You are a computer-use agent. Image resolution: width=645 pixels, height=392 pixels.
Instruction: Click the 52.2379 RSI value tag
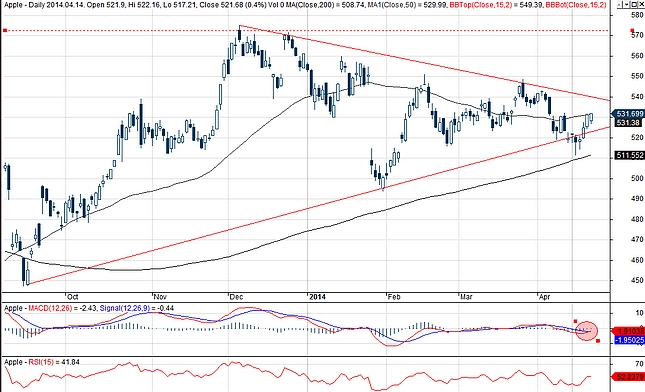(x=628, y=376)
